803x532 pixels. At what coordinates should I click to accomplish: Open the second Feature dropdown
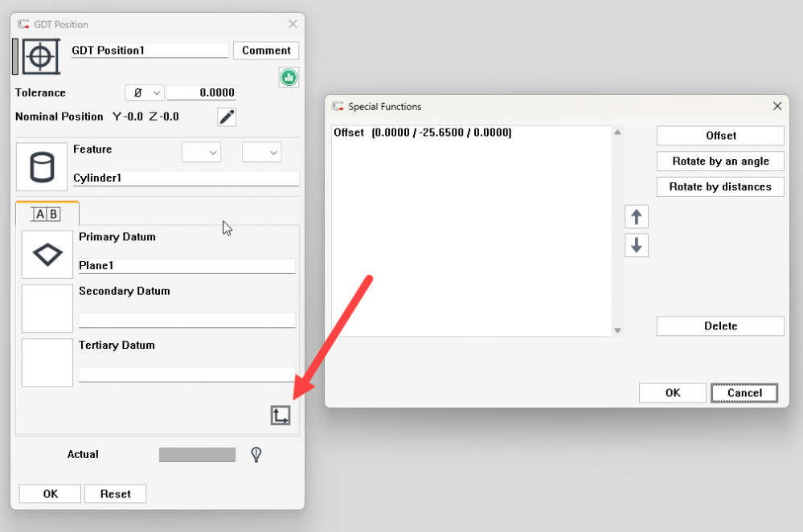pos(262,152)
